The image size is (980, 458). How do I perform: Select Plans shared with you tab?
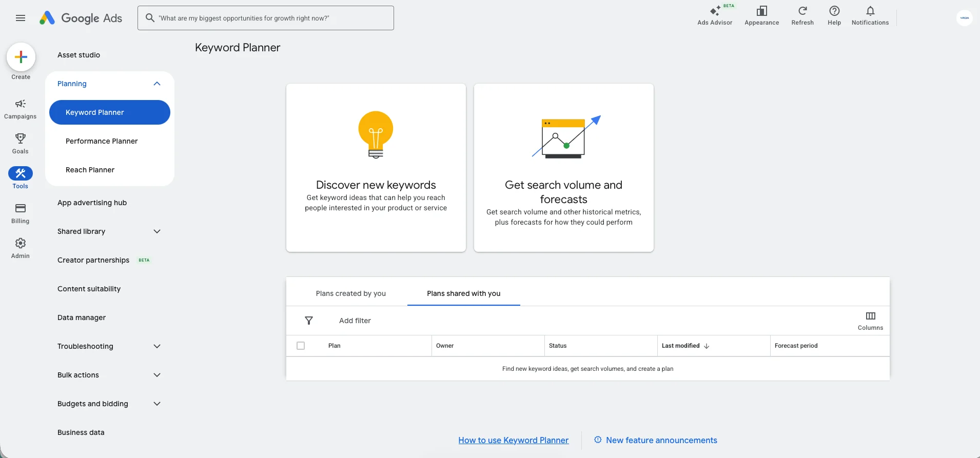pyautogui.click(x=464, y=293)
